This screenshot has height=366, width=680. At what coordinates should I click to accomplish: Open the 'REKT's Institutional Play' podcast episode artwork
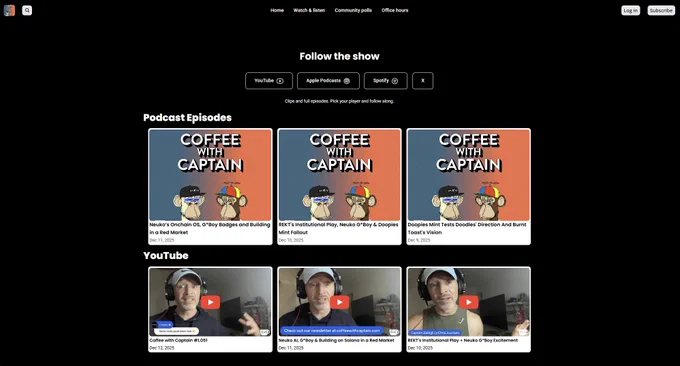coord(340,175)
